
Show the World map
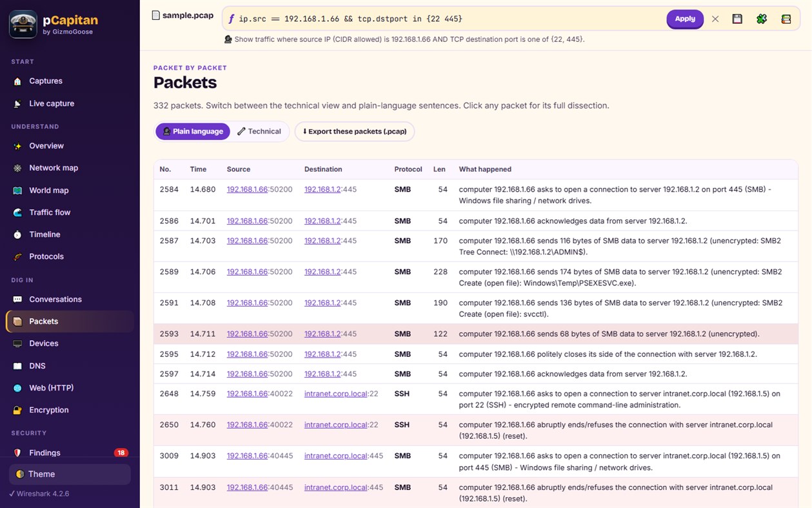click(x=70, y=190)
